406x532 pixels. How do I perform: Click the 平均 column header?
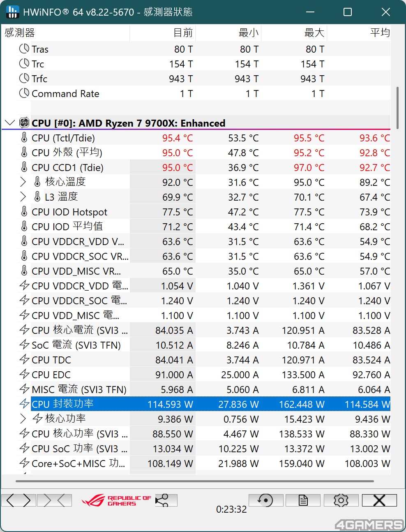pos(359,33)
